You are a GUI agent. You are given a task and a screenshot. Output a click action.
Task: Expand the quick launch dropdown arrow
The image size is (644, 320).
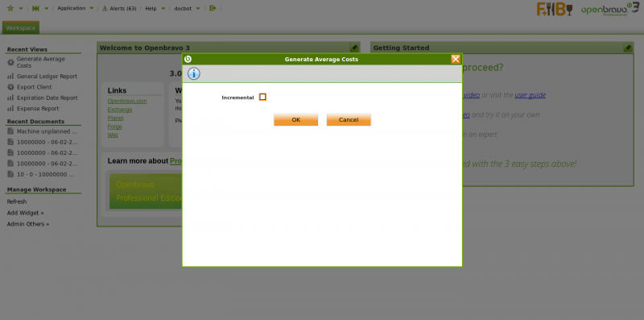click(x=47, y=8)
